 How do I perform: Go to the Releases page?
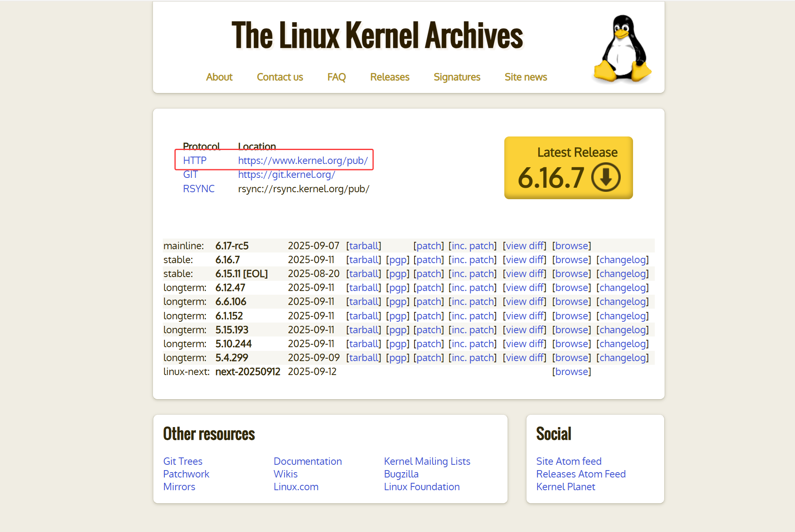click(x=390, y=77)
